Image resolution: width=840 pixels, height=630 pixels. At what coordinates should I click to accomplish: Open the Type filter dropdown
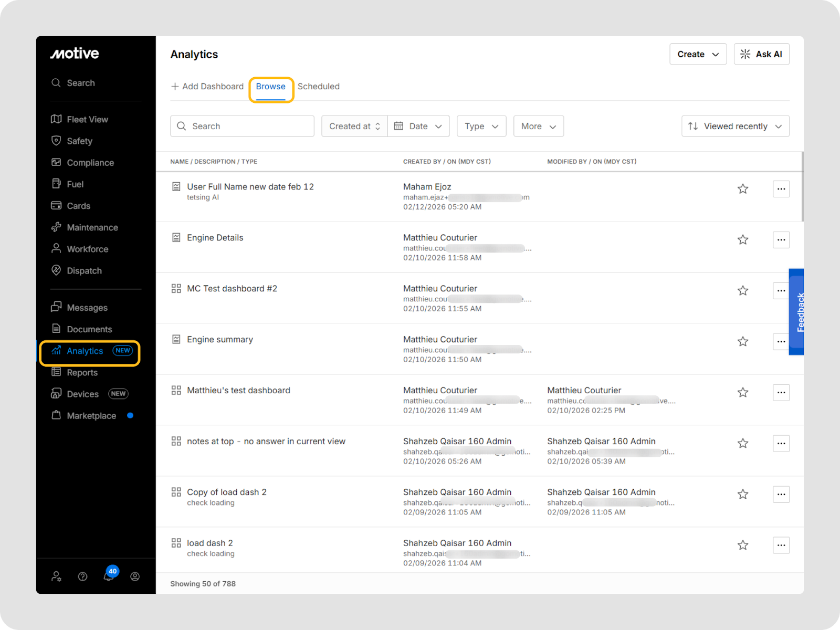click(x=481, y=127)
